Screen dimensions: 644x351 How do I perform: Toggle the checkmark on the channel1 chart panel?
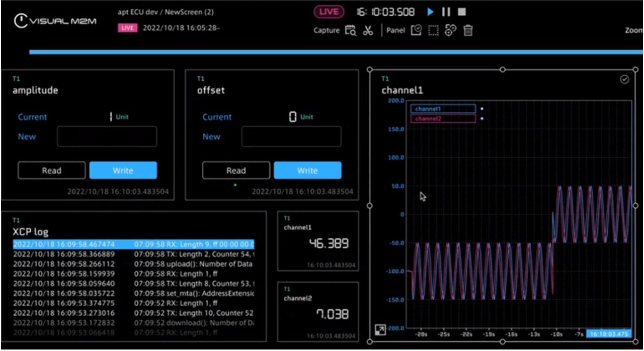point(624,79)
